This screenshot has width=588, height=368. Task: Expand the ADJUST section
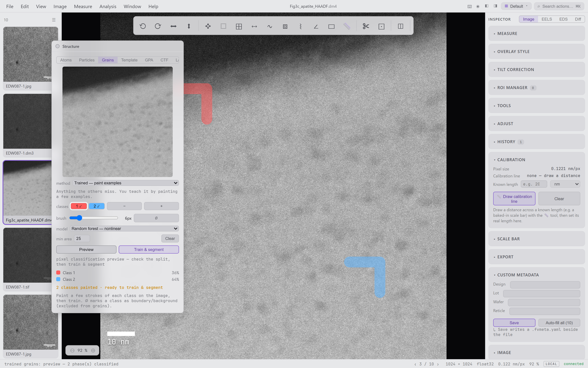pos(537,124)
